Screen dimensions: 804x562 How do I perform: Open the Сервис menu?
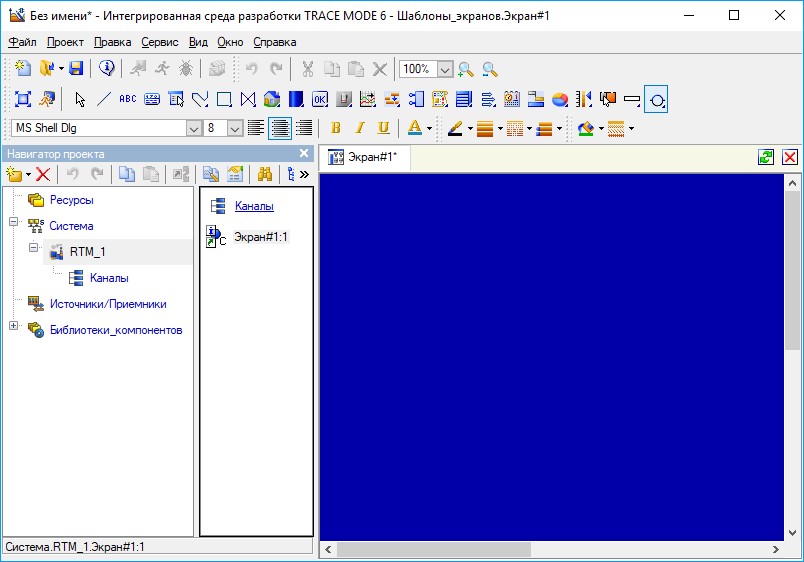coord(160,42)
